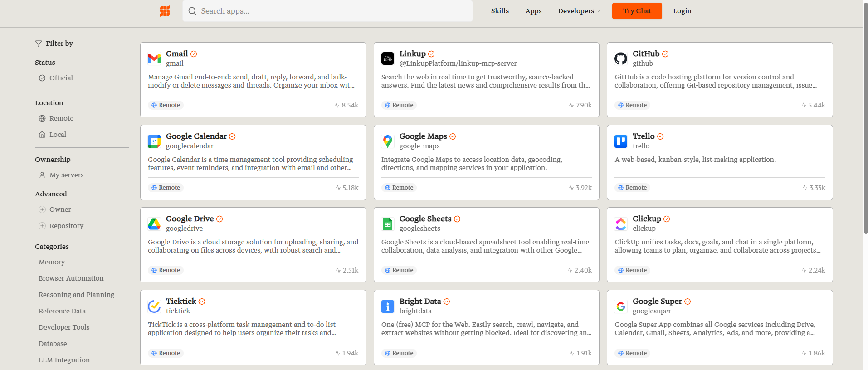
Task: Click the 'googledrive' slug text
Action: 184,229
